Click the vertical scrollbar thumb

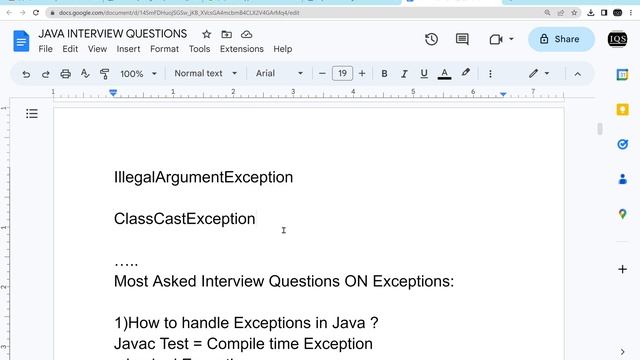point(600,129)
